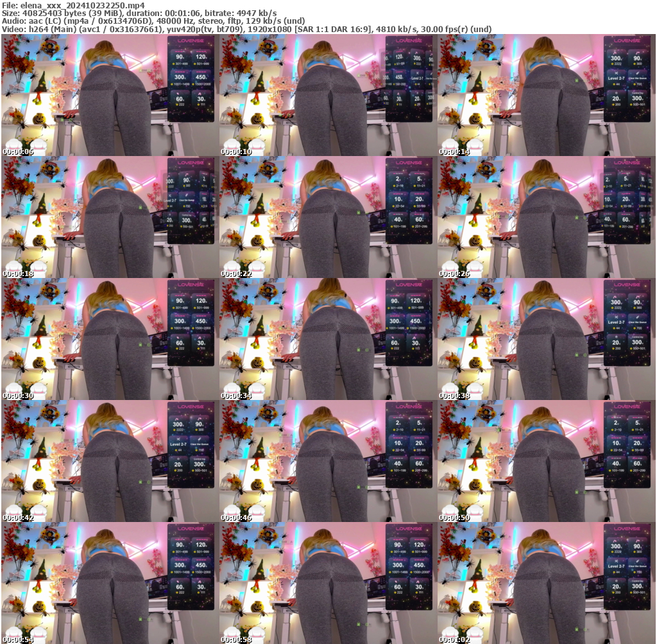Toggle the pink badge above the 450-token label

click(x=201, y=71)
